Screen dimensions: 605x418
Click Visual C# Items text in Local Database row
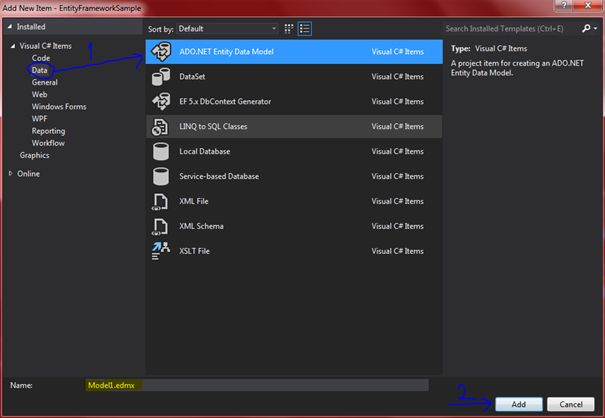[397, 151]
